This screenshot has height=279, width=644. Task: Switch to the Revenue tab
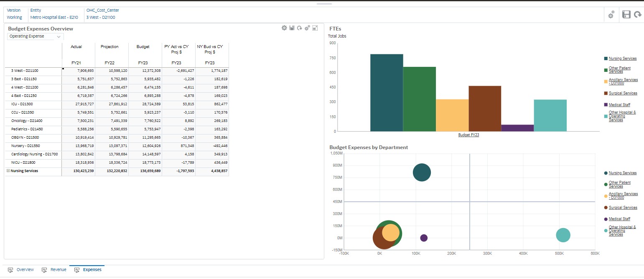point(59,269)
